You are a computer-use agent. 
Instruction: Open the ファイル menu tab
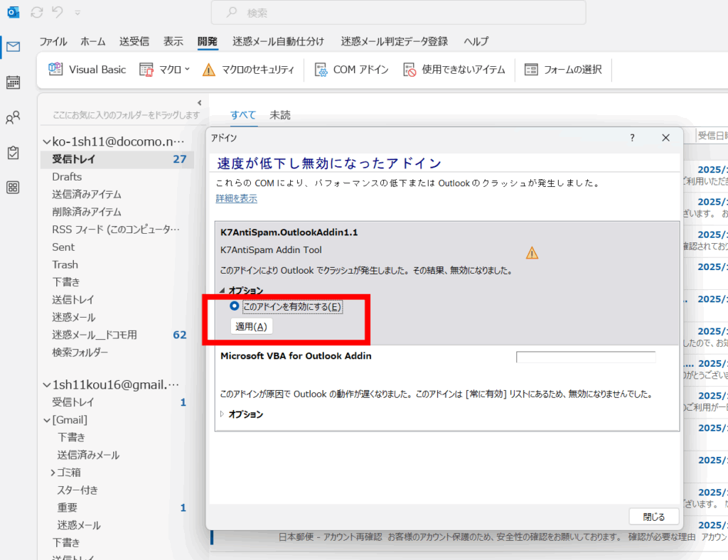click(53, 41)
